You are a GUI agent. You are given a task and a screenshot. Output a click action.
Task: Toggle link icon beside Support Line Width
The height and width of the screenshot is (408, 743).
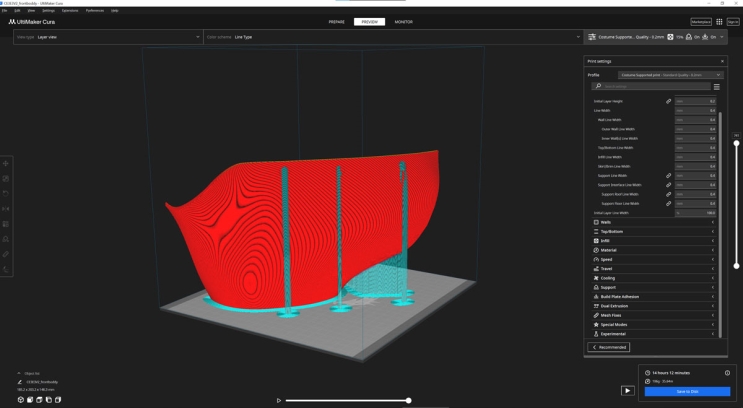(669, 176)
